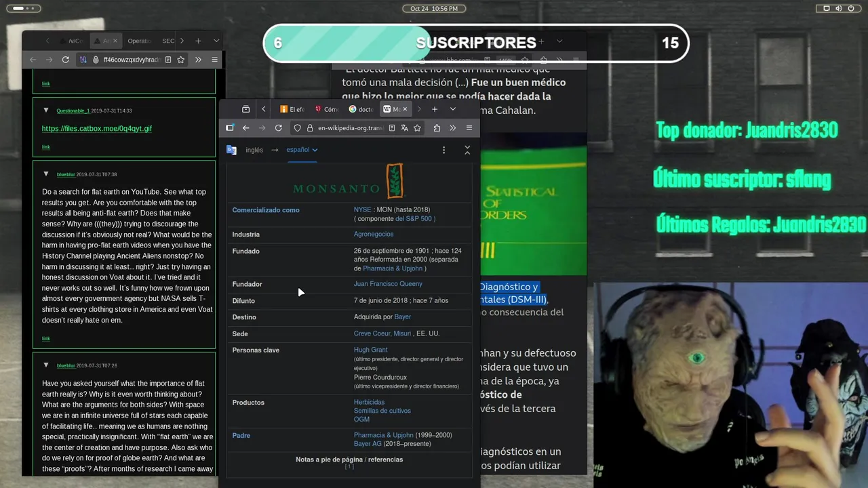Close the active tab in the Voat window
Image resolution: width=868 pixels, height=488 pixels.
(115, 41)
